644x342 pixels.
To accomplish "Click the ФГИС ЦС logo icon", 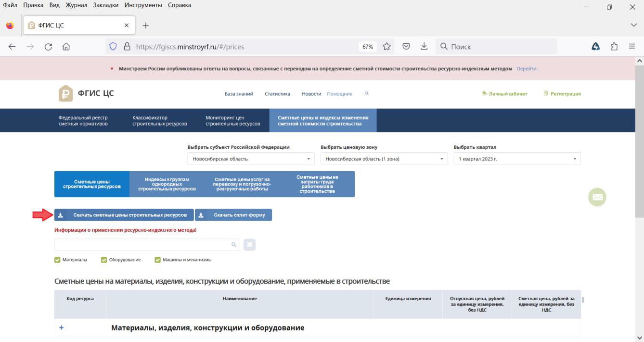I will 65,93.
